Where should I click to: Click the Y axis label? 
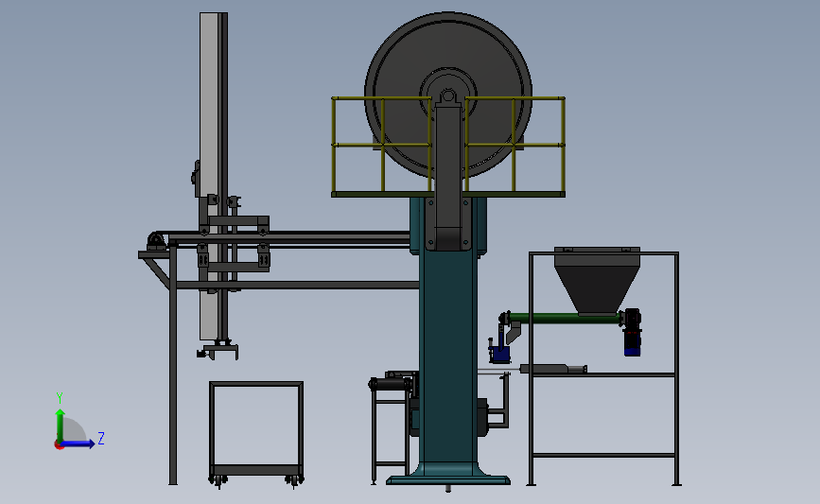click(x=60, y=398)
